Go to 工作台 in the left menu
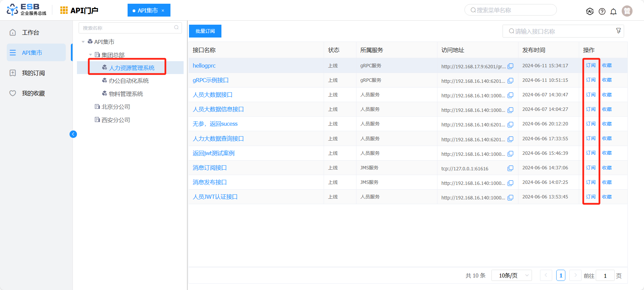The height and width of the screenshot is (290, 644). click(30, 32)
